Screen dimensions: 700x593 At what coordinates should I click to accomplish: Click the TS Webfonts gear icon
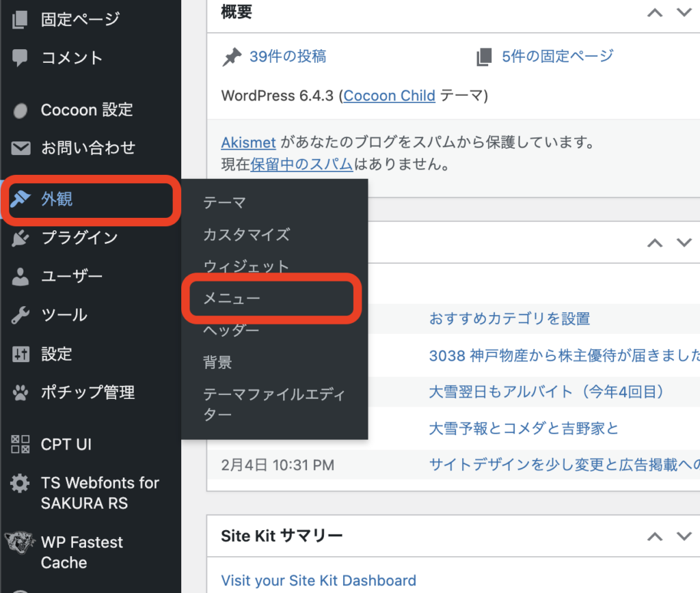tap(20, 483)
